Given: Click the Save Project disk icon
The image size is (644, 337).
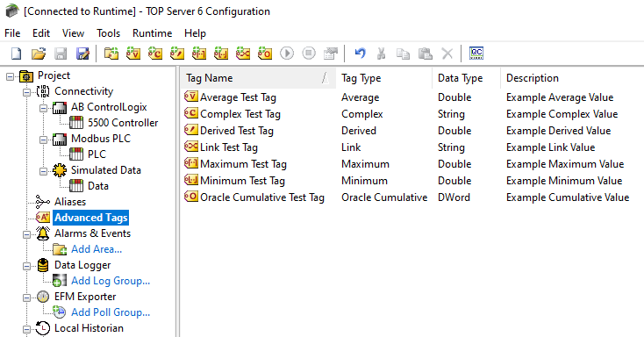Looking at the screenshot, I should 61,54.
